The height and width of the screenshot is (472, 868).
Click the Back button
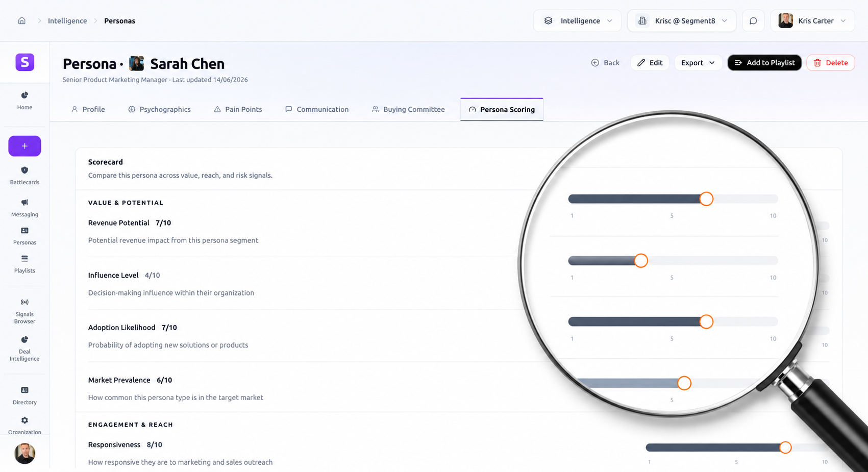[x=605, y=63]
